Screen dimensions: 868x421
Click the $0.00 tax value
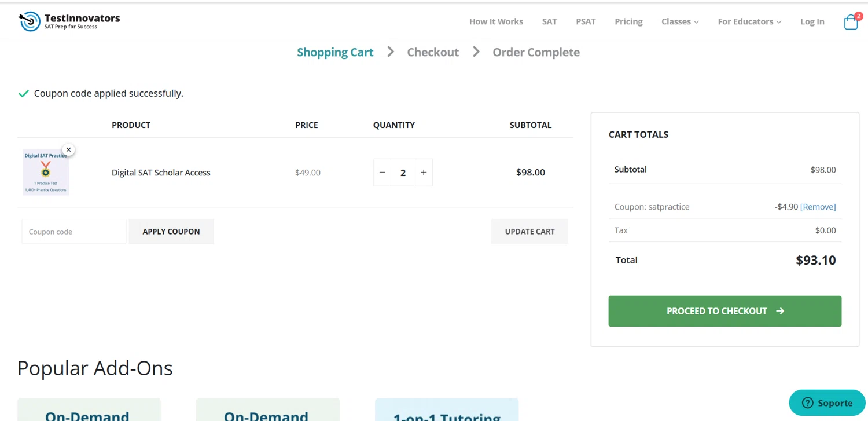[825, 230]
